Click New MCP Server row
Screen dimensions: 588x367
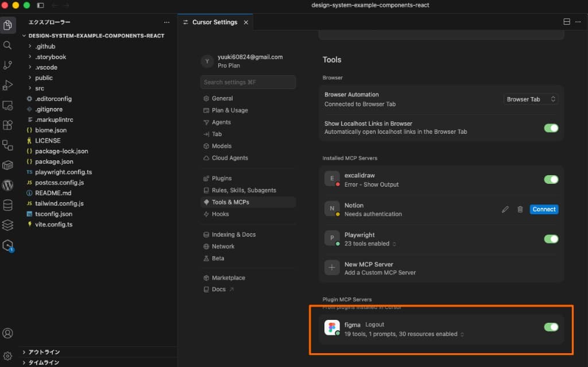(441, 268)
